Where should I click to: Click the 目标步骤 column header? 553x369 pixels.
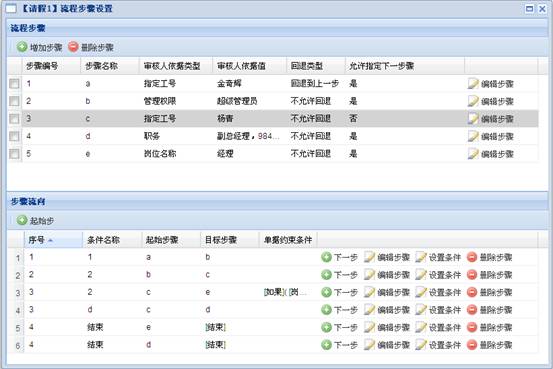tap(230, 240)
